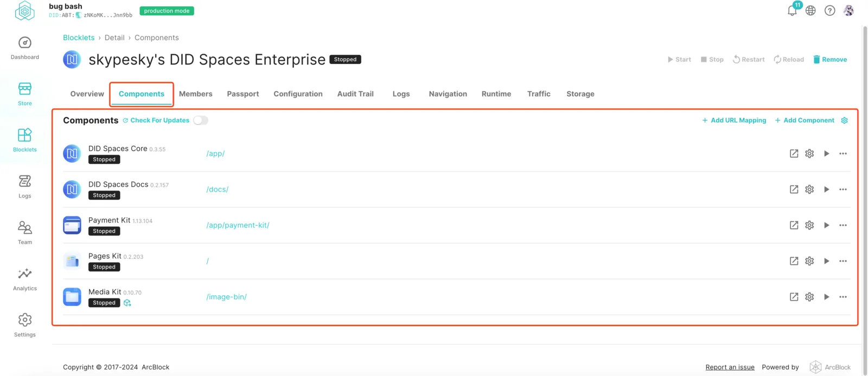
Task: Switch to the Logs tab
Action: click(x=401, y=94)
